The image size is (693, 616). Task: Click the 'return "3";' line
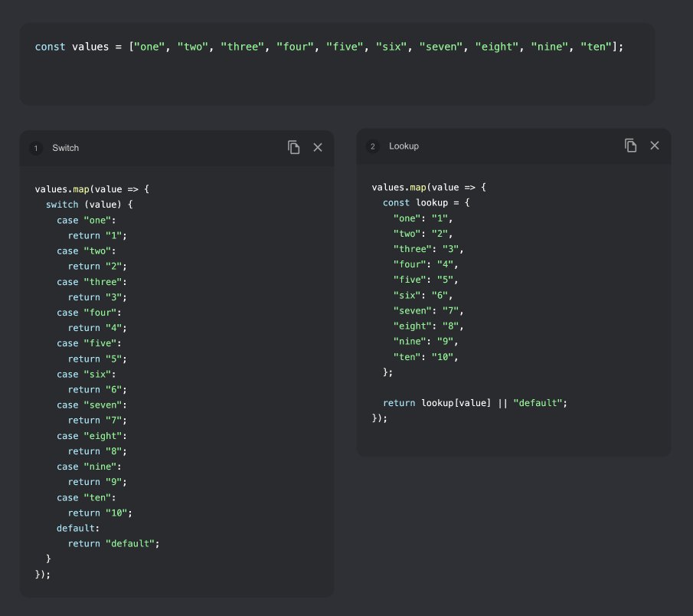[x=97, y=297]
